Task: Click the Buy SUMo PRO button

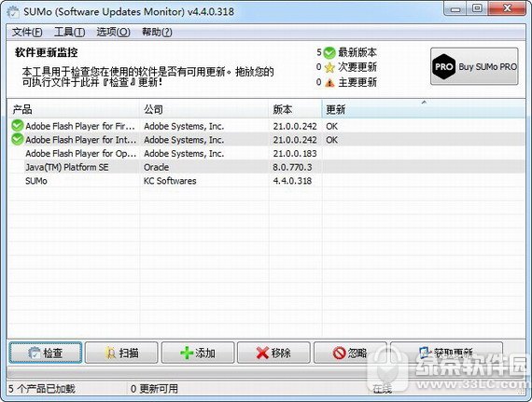Action: (x=474, y=66)
